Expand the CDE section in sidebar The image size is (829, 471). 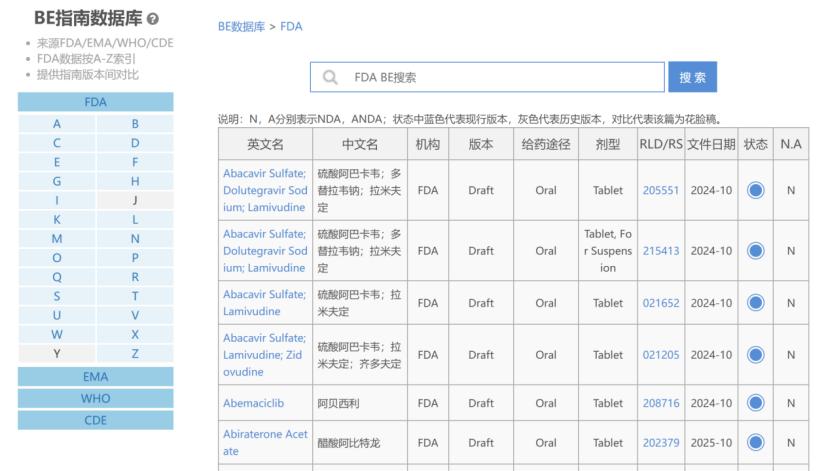pyautogui.click(x=95, y=420)
